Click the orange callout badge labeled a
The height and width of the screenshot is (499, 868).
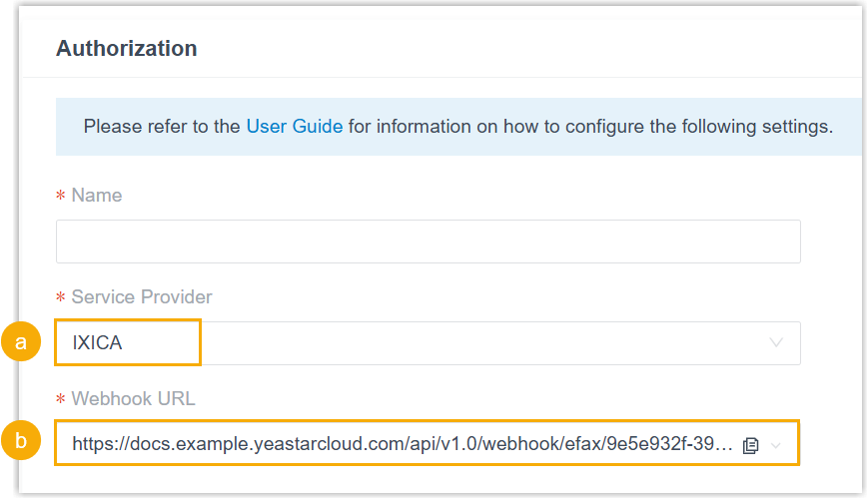pyautogui.click(x=21, y=343)
